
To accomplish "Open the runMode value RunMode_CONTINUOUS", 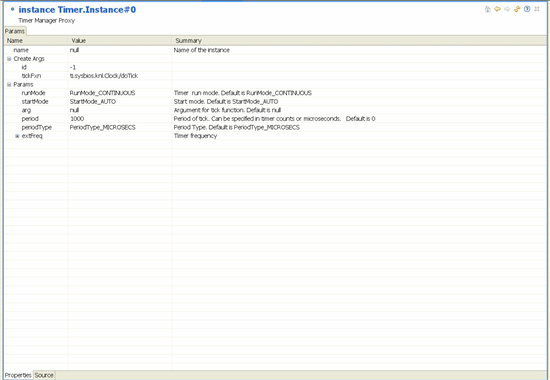I will pos(120,93).
